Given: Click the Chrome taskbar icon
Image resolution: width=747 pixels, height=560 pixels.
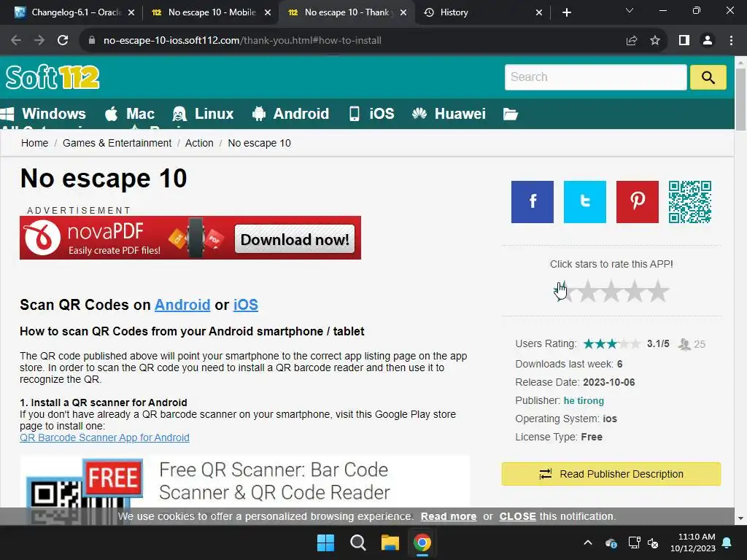Looking at the screenshot, I should (x=422, y=542).
